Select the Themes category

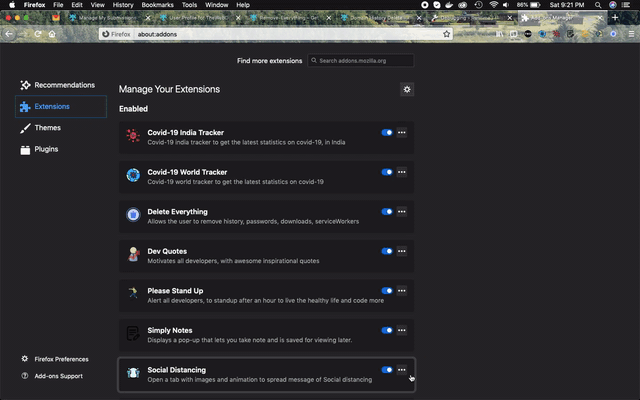[61, 128]
